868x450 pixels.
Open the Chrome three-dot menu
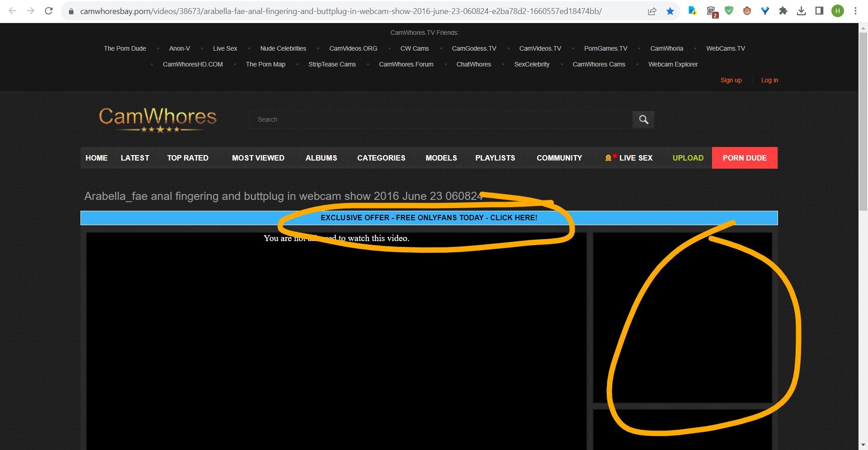855,11
